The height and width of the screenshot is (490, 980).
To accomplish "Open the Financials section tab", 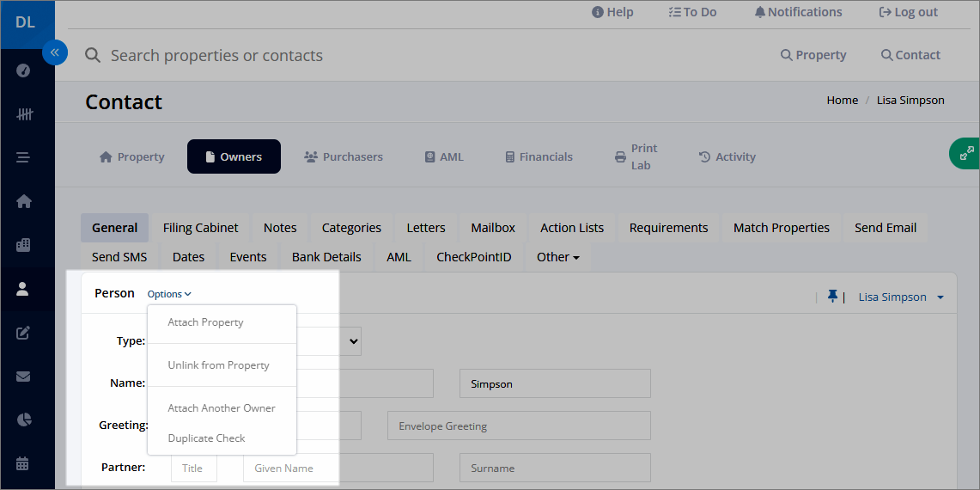I will click(539, 156).
